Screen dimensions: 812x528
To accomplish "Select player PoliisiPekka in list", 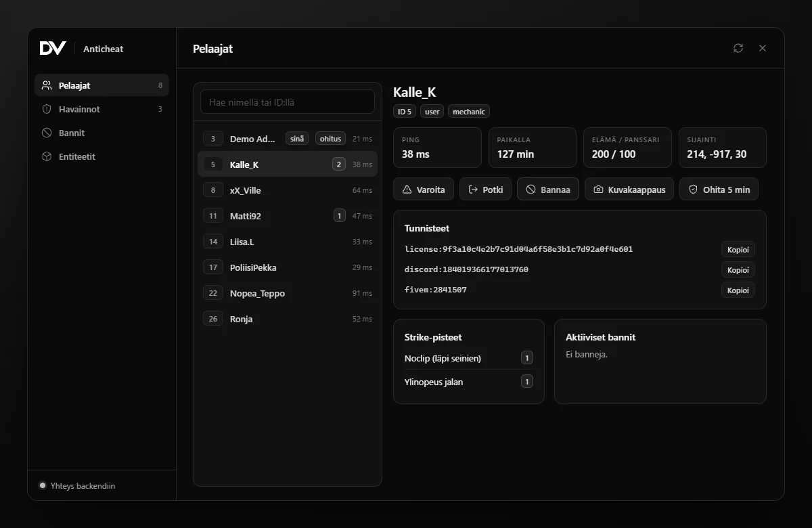I will (x=288, y=267).
